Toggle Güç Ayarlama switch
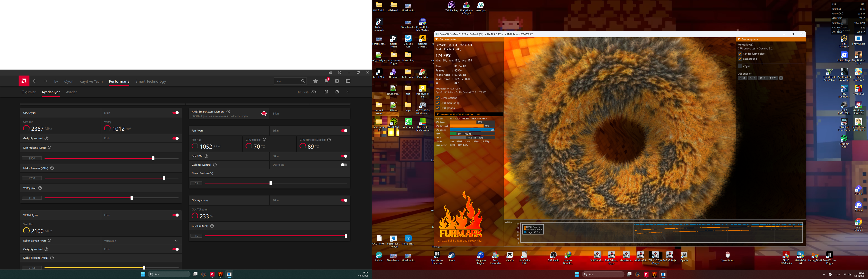Viewport: 868px width, 279px height. 344,200
